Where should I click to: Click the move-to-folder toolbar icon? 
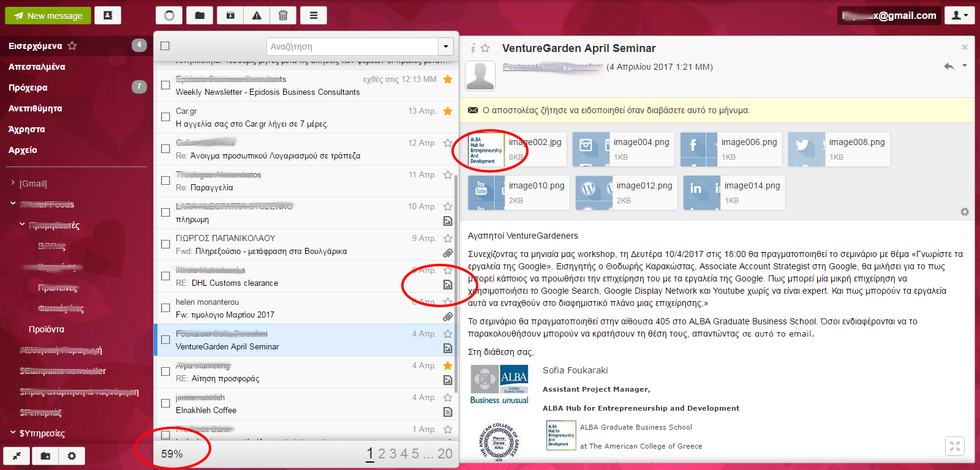click(200, 15)
